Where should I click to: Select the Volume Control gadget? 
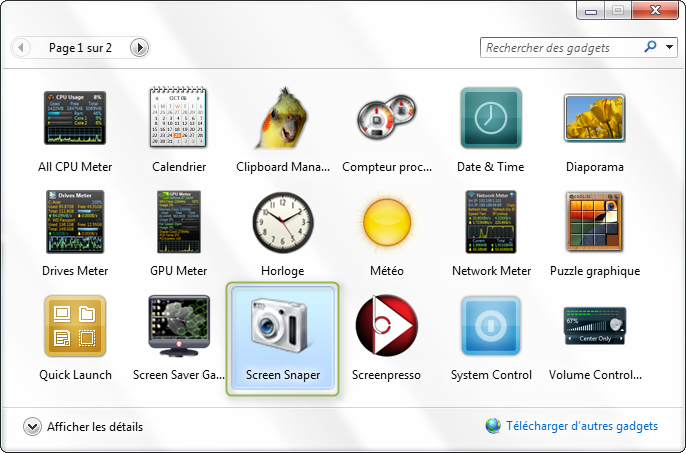[x=595, y=327]
